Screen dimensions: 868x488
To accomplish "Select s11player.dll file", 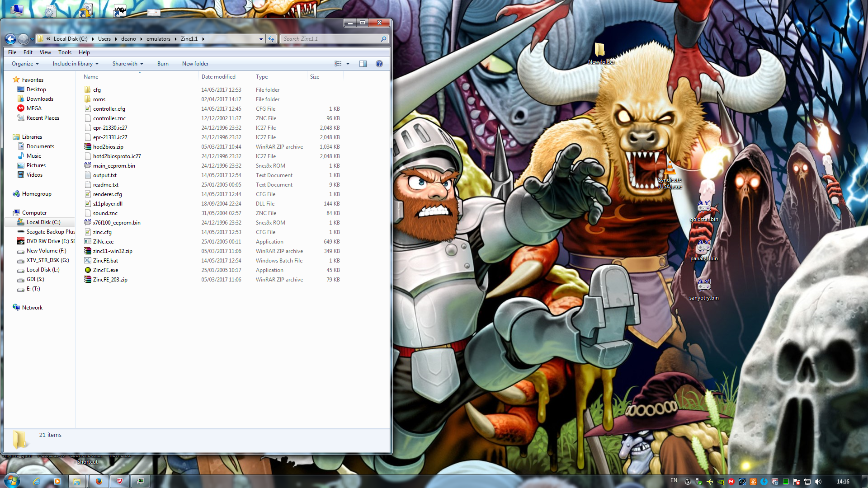I will (108, 204).
